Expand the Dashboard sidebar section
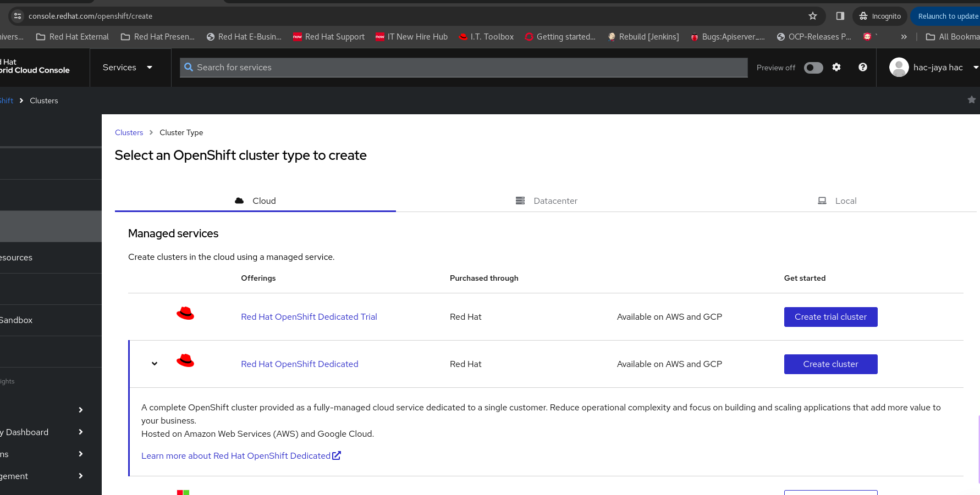This screenshot has width=980, height=495. coord(51,432)
